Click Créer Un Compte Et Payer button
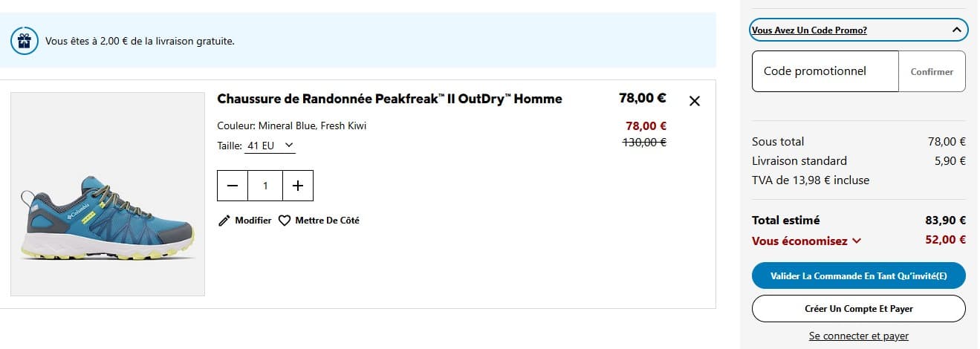The image size is (980, 349). [858, 308]
